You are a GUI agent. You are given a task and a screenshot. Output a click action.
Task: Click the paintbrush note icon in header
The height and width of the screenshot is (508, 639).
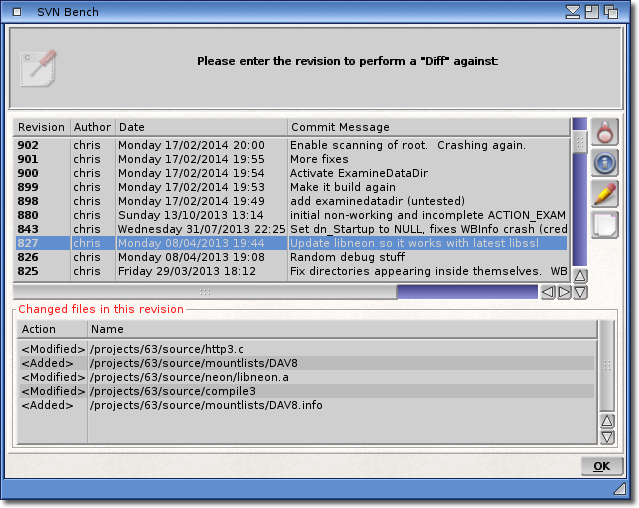(x=38, y=67)
